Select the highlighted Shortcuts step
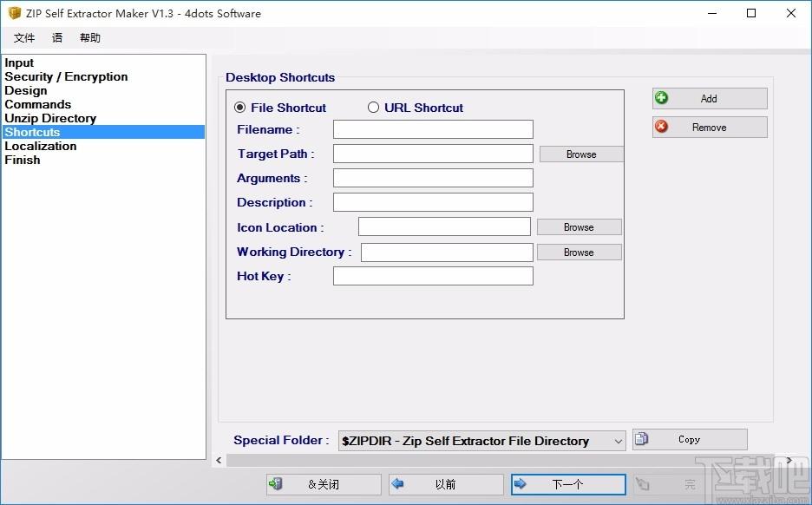This screenshot has width=812, height=505. [103, 132]
